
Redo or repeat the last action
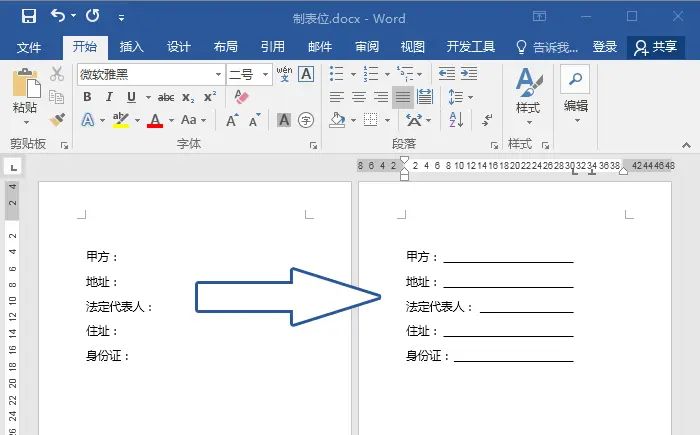click(92, 16)
